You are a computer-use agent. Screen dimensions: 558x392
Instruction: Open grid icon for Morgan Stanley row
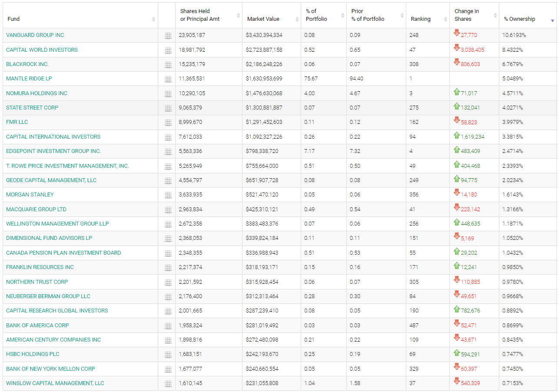168,195
